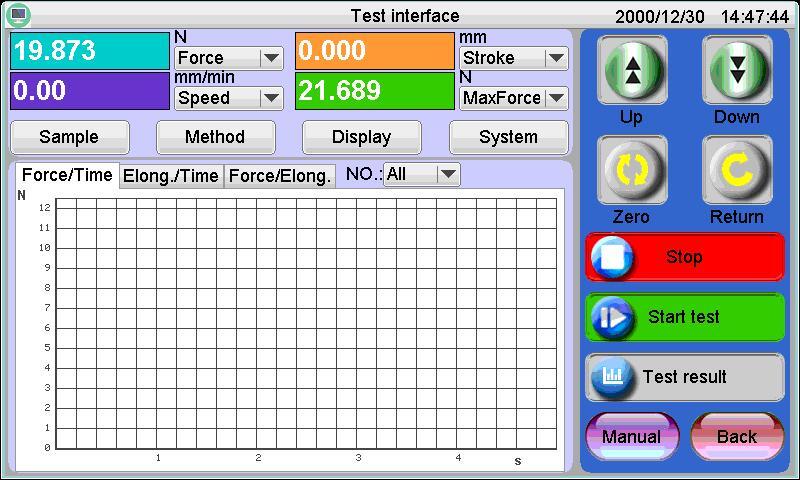The image size is (800, 480).
Task: Click the cyan 19.873 force readout
Action: (x=90, y=50)
